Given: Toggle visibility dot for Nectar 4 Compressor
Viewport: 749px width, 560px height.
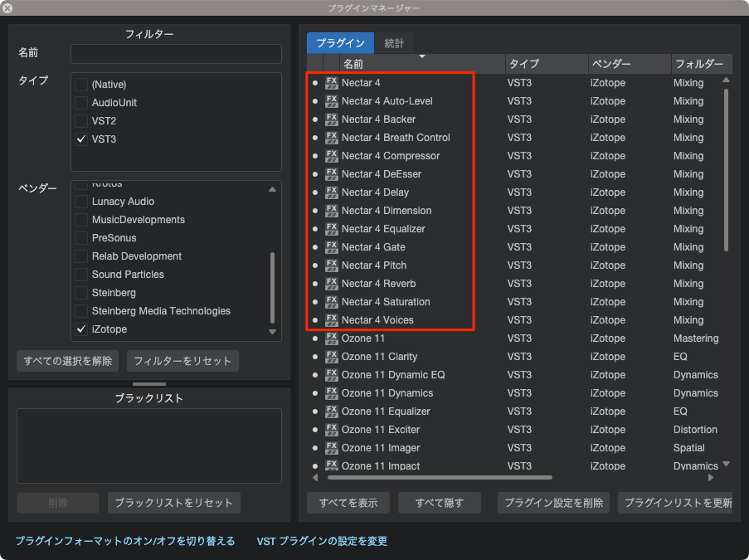Looking at the screenshot, I should (315, 156).
